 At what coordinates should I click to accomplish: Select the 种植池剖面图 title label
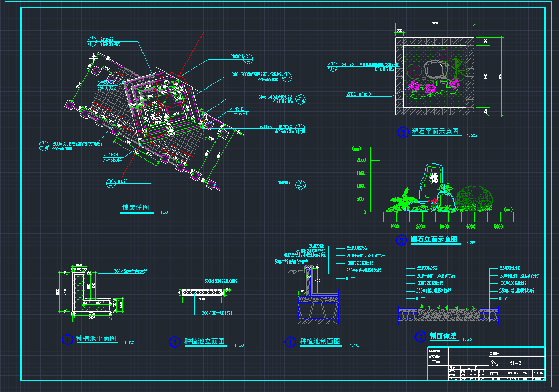click(320, 342)
